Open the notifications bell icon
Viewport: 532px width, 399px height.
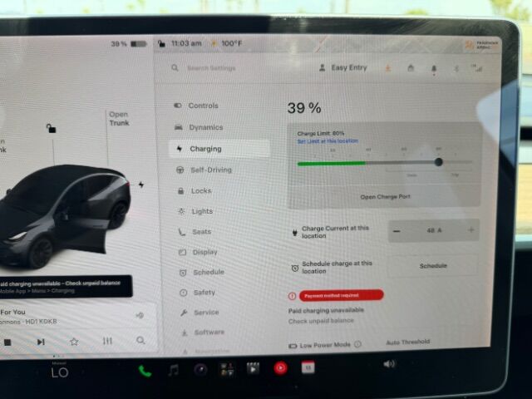pos(434,69)
